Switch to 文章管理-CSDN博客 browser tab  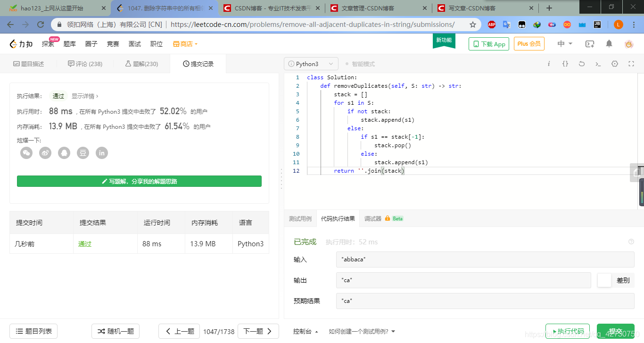[x=378, y=8]
